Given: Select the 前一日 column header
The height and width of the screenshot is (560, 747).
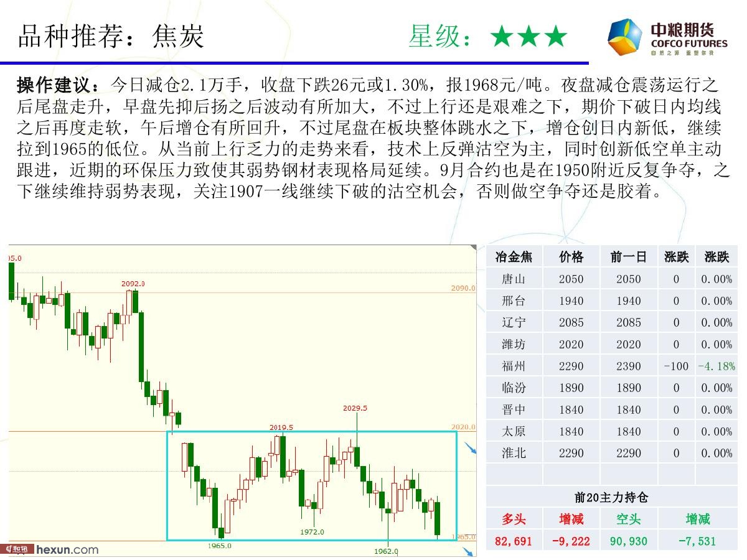Looking at the screenshot, I should pyautogui.click(x=628, y=258).
